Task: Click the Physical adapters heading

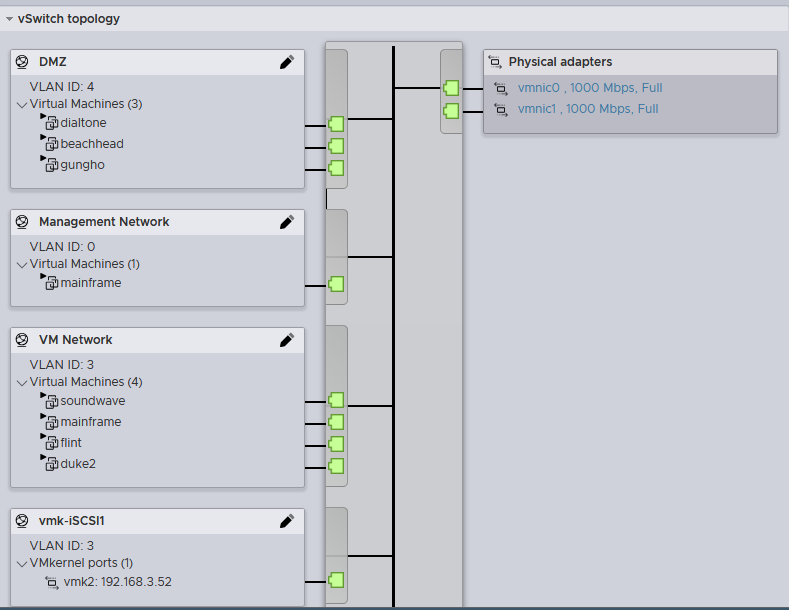Action: 560,62
